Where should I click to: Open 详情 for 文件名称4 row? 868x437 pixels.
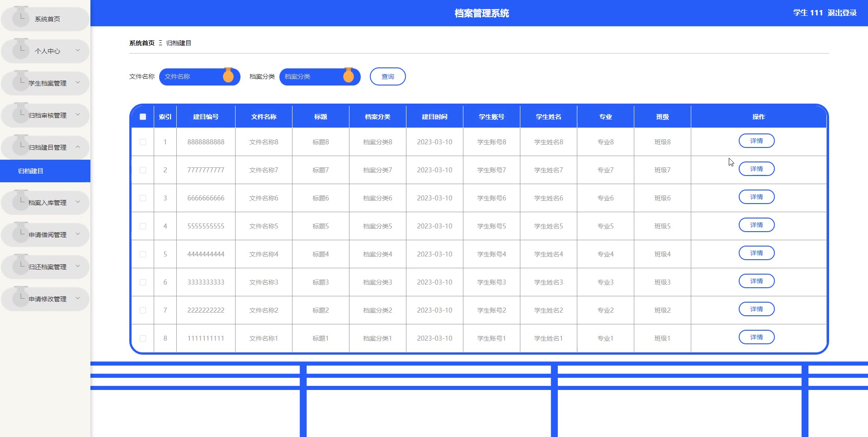(x=757, y=253)
